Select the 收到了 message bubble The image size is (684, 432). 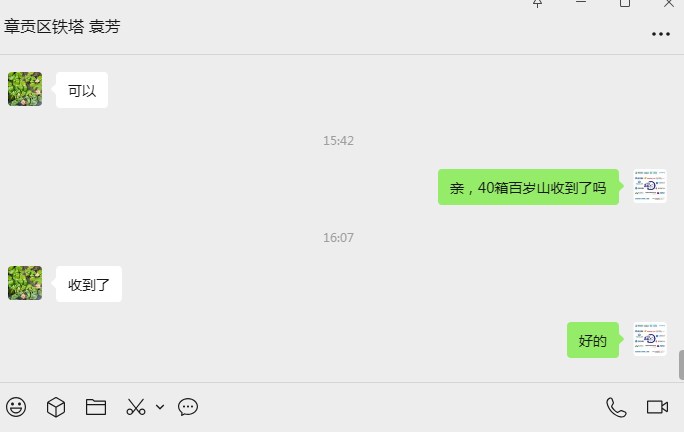pos(89,284)
